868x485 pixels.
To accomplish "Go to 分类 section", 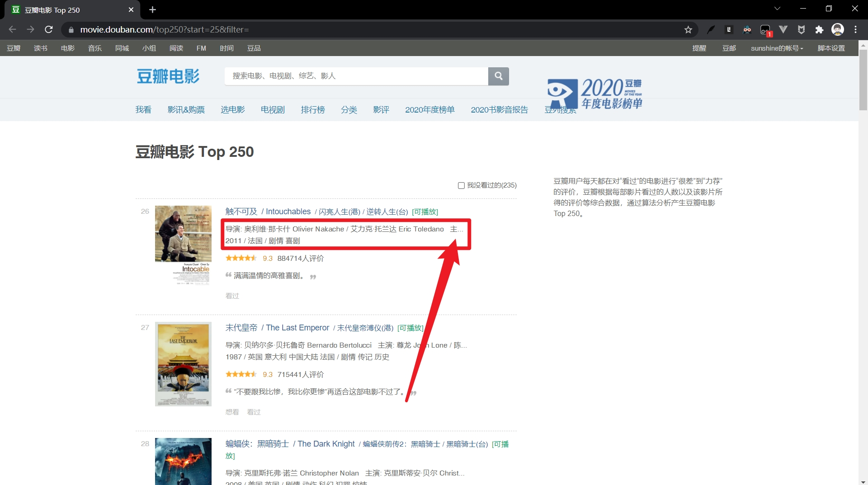I will tap(349, 110).
